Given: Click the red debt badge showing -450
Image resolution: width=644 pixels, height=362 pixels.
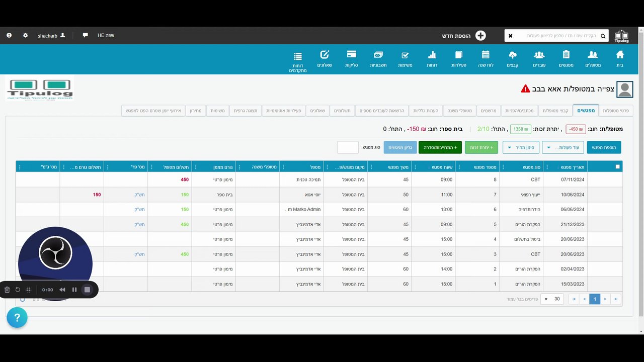Looking at the screenshot, I should click(576, 129).
